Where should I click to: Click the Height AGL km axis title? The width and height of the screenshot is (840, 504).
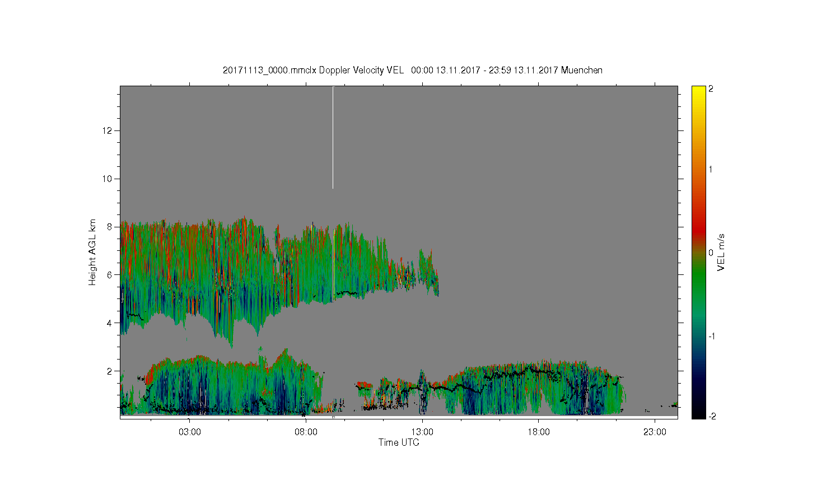tap(92, 252)
